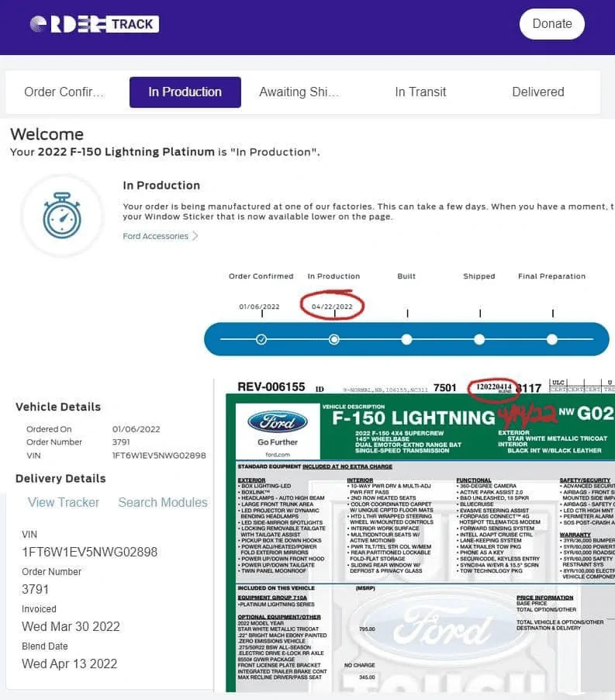The width and height of the screenshot is (615, 700).
Task: Click the VIN value in Vehicle Details
Action: point(159,456)
